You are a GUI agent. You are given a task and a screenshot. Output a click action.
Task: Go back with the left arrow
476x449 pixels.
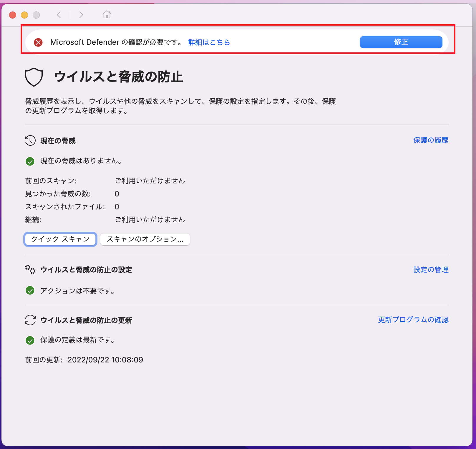[x=59, y=15]
